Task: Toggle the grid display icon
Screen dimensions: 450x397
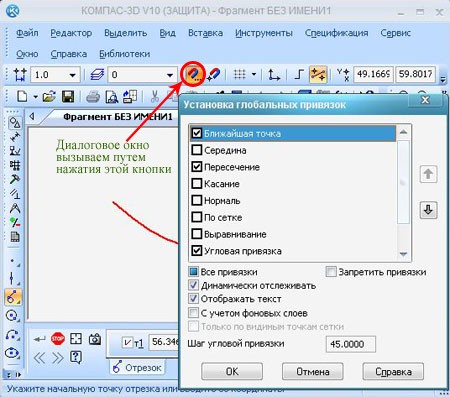Action: pos(239,74)
